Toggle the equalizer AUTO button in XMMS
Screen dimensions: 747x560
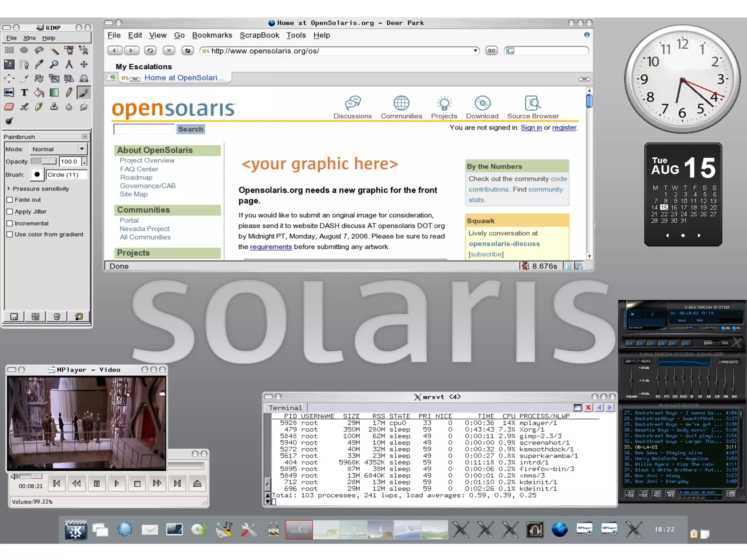pyautogui.click(x=646, y=362)
